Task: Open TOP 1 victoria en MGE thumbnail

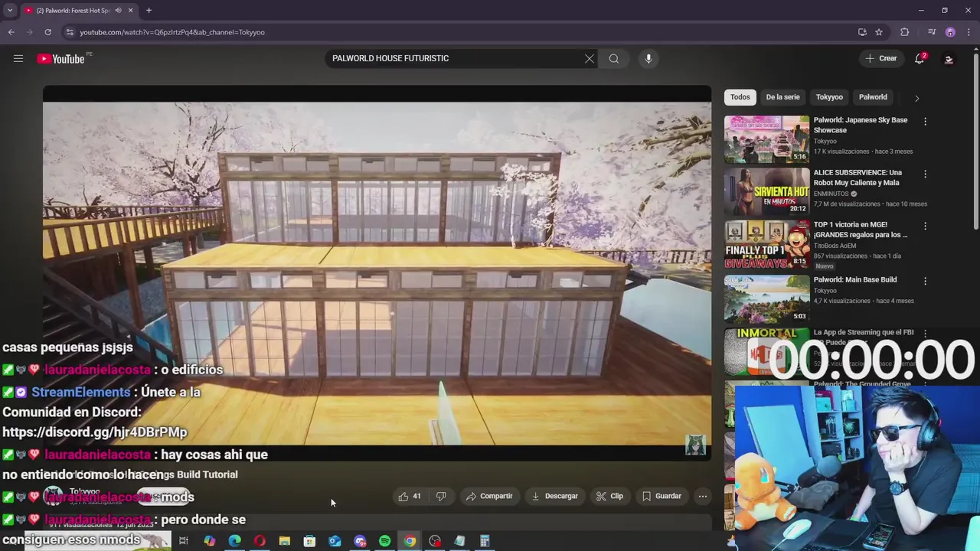Action: [766, 244]
